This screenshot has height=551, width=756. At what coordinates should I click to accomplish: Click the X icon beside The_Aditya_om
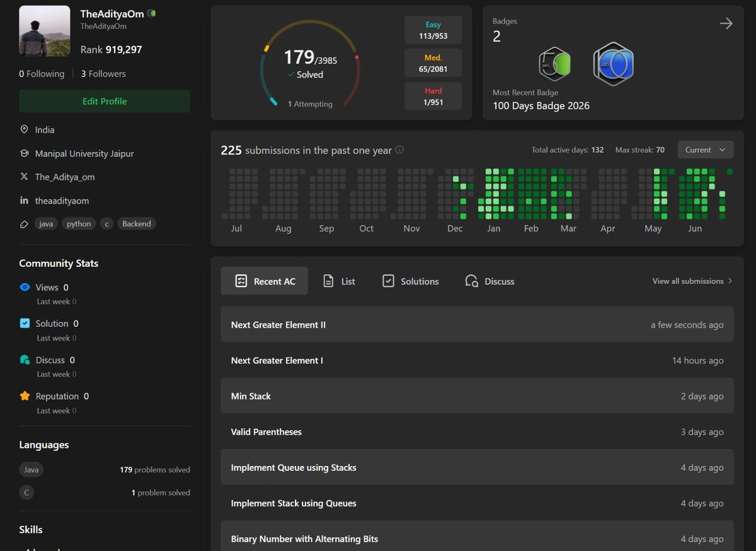tap(24, 177)
